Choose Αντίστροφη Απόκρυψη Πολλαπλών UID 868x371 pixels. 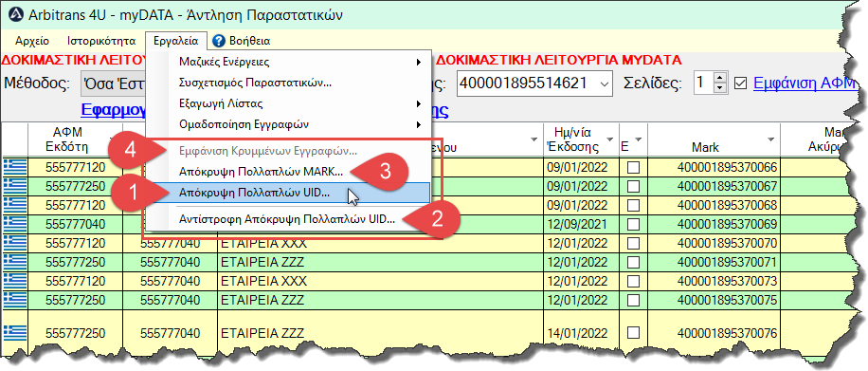tap(287, 219)
